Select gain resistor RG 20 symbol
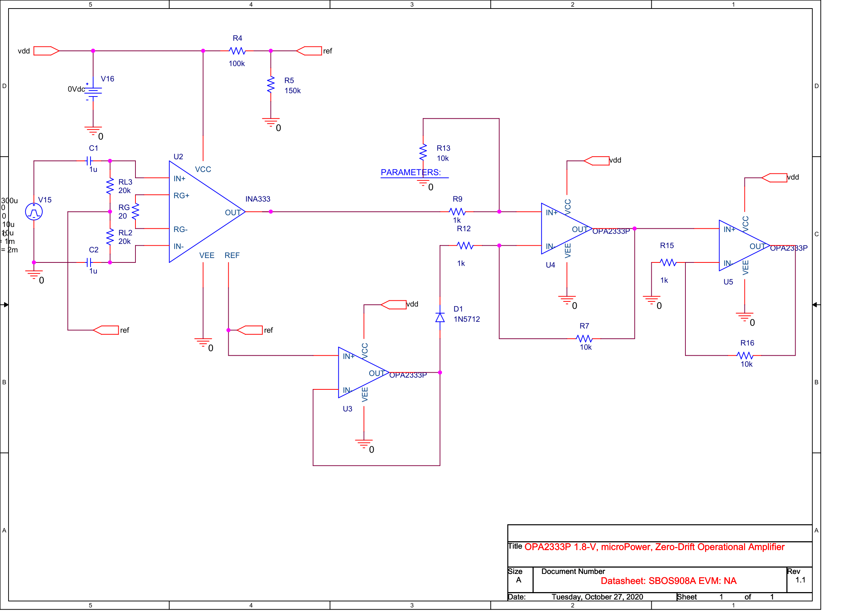 (x=135, y=212)
